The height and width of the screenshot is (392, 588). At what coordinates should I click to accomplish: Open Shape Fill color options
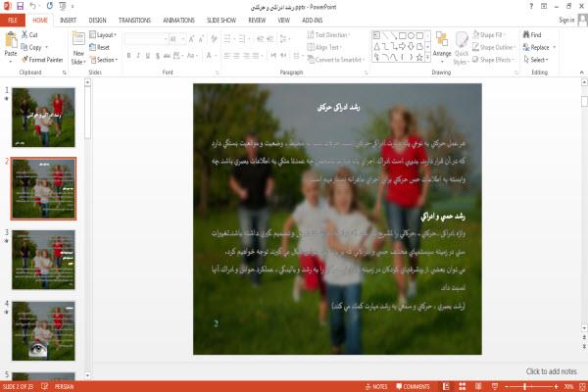coord(489,35)
